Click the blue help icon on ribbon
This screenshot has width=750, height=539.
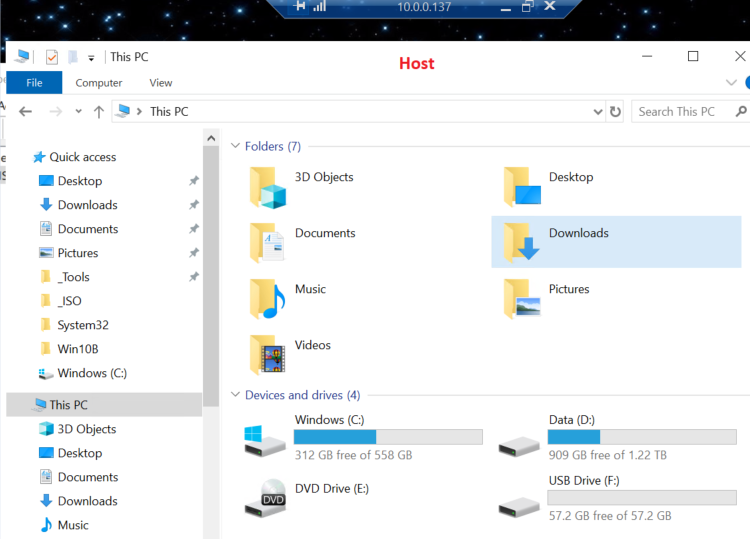click(x=747, y=83)
